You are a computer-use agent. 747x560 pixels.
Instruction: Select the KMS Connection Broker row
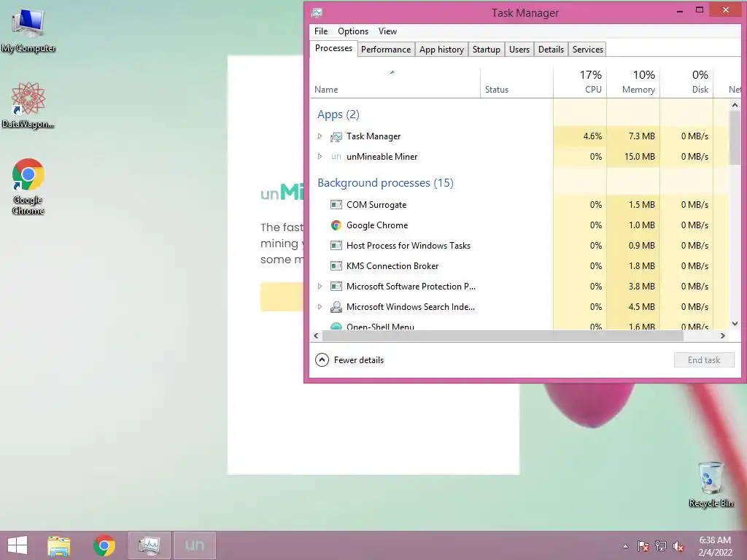pos(519,265)
